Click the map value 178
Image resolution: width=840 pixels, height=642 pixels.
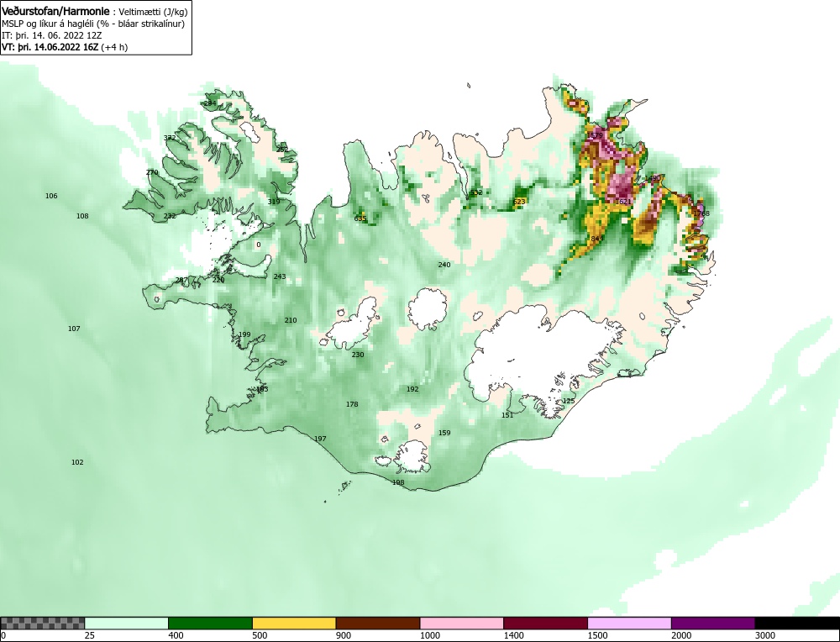coord(352,404)
